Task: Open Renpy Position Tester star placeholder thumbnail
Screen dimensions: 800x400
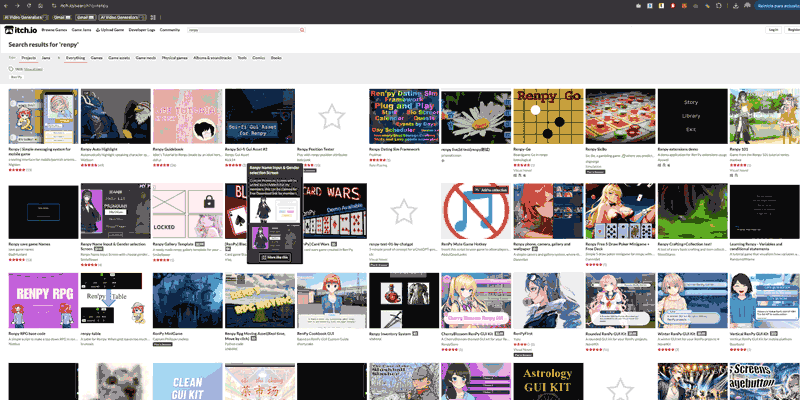Action: click(x=332, y=116)
